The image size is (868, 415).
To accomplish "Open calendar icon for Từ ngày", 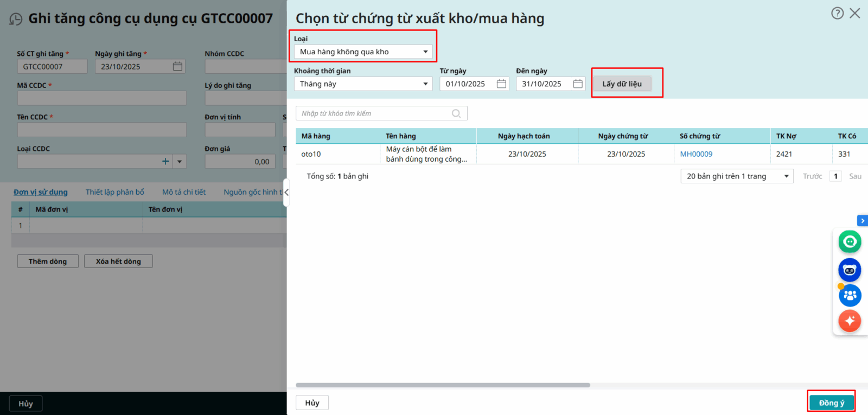I will 501,84.
